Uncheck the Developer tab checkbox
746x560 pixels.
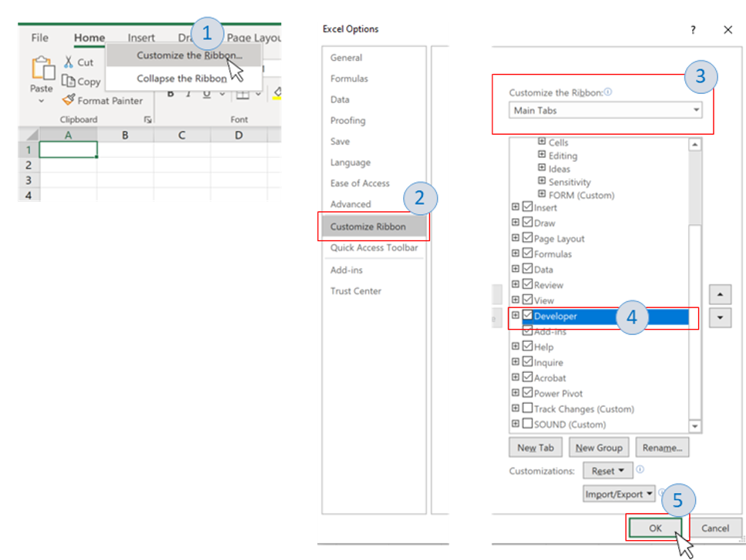[528, 316]
